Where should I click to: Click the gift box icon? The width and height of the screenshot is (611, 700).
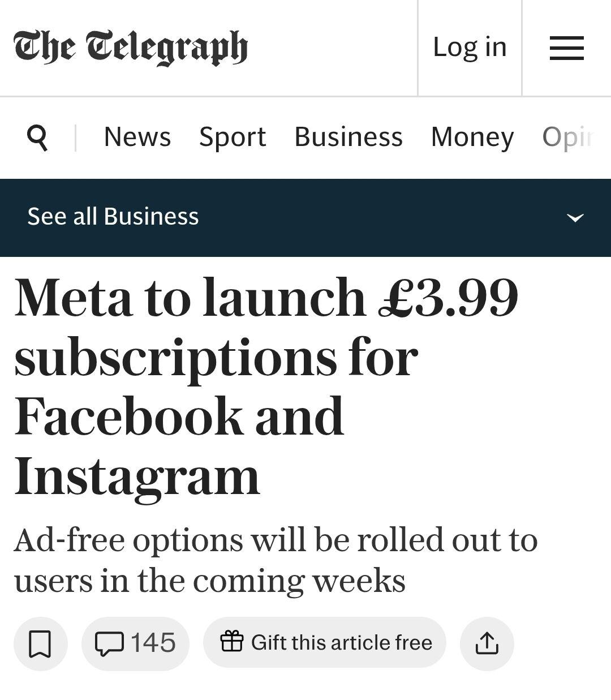(x=231, y=642)
